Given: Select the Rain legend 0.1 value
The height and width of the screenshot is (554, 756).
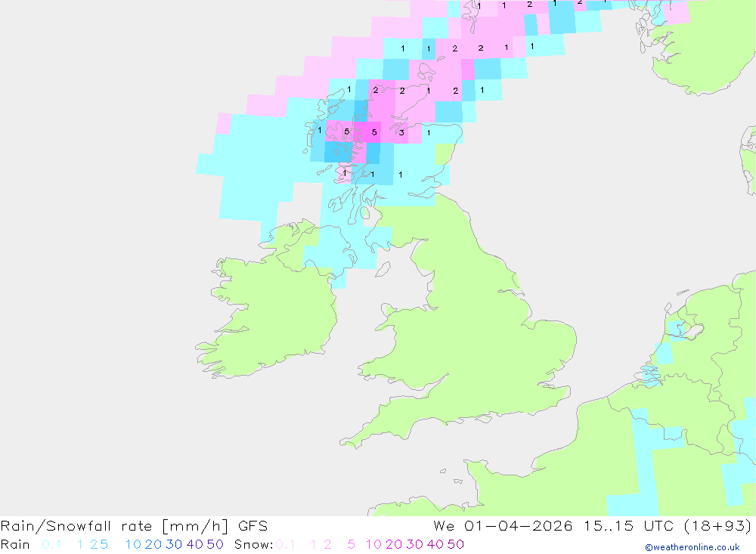Looking at the screenshot, I should coord(51,544).
